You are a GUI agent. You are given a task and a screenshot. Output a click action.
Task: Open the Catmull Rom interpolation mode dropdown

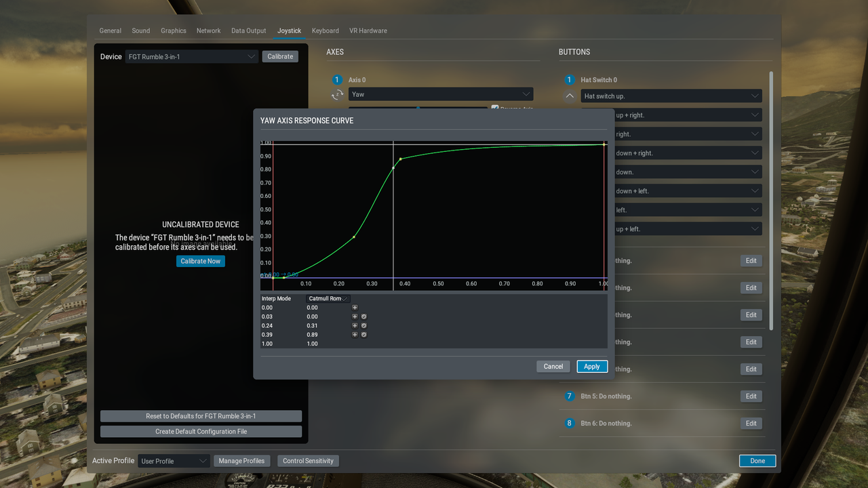point(328,298)
